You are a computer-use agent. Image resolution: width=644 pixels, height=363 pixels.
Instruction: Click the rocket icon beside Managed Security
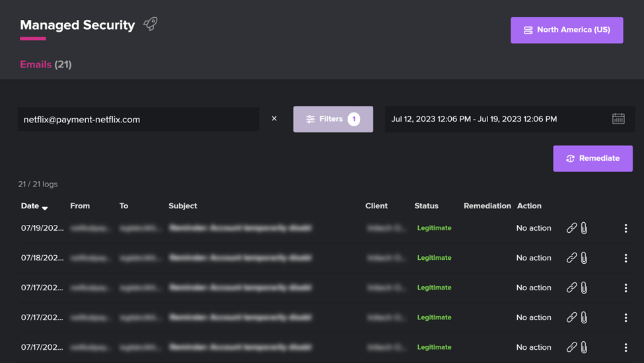click(151, 24)
